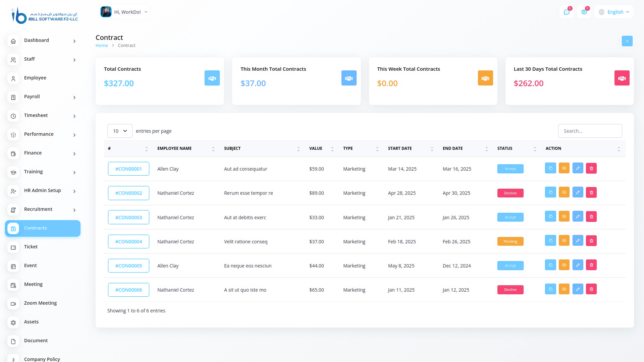This screenshot has width=644, height=362.
Task: Click the edit pencil icon for #CON00002
Action: pyautogui.click(x=578, y=192)
